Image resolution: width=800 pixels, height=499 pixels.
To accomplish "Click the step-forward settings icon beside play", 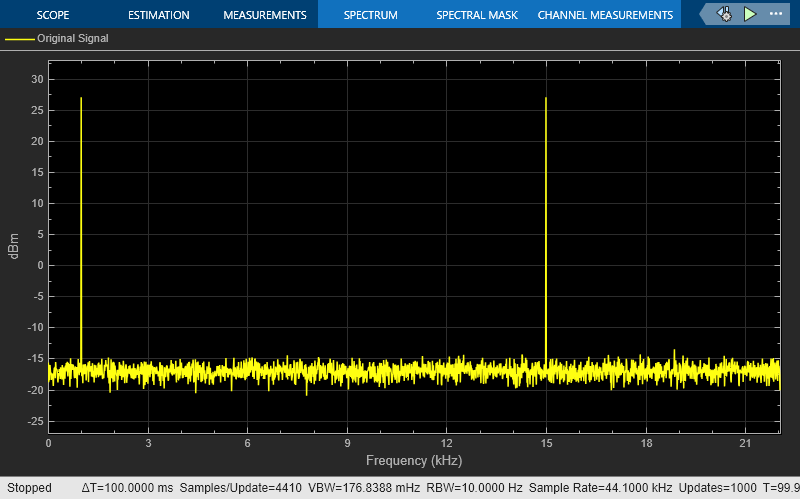I will [724, 14].
